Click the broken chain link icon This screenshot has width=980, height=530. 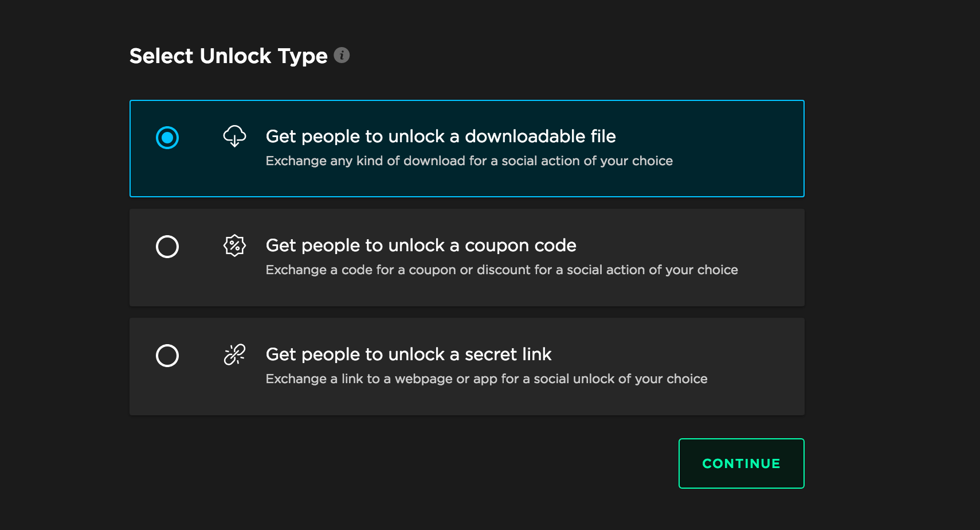[234, 354]
